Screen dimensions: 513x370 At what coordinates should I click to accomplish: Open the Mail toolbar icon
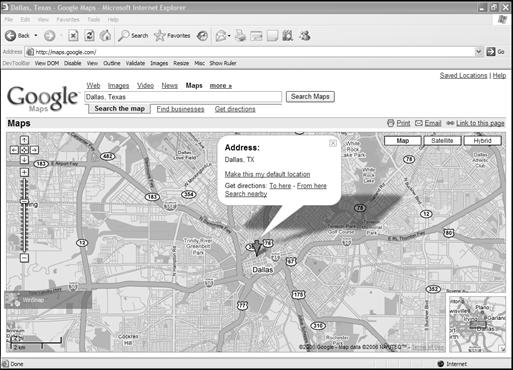220,36
